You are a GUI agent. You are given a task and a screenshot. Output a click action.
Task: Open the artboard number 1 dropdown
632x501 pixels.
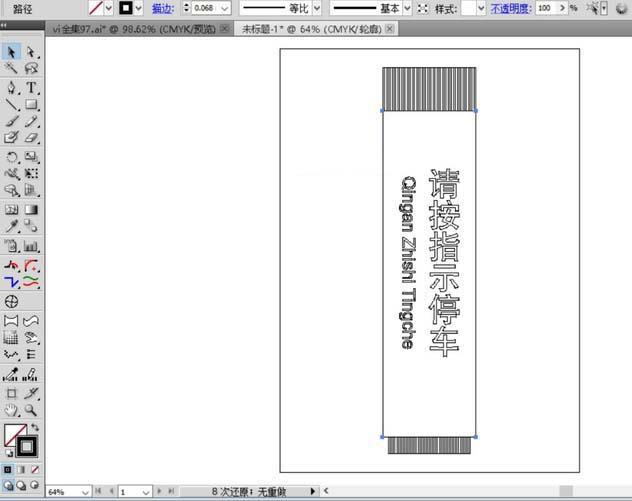(146, 492)
